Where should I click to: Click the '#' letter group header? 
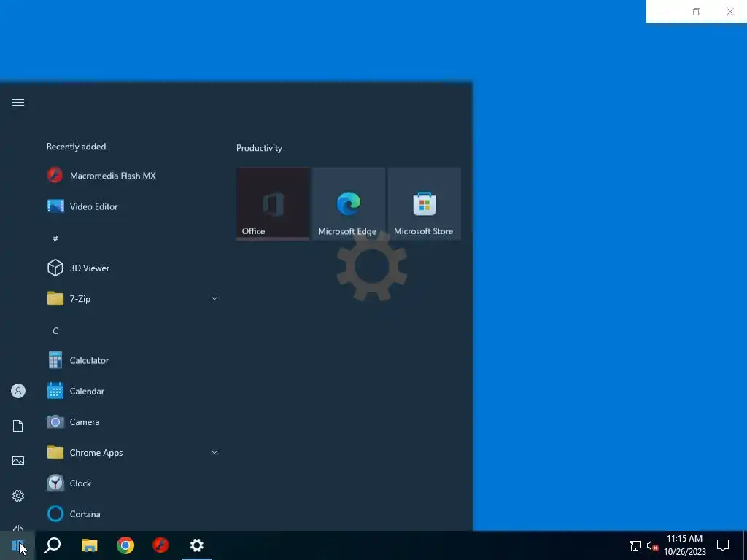pos(55,238)
